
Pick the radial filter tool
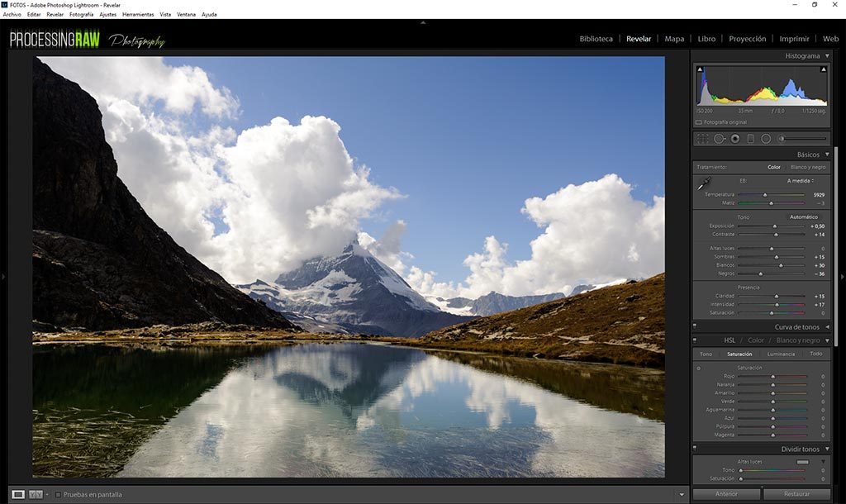766,139
